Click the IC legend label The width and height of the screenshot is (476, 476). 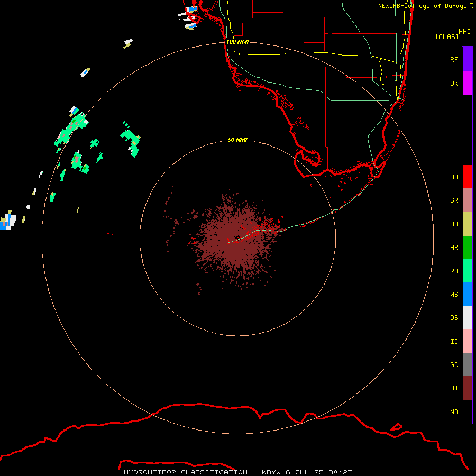coord(454,342)
